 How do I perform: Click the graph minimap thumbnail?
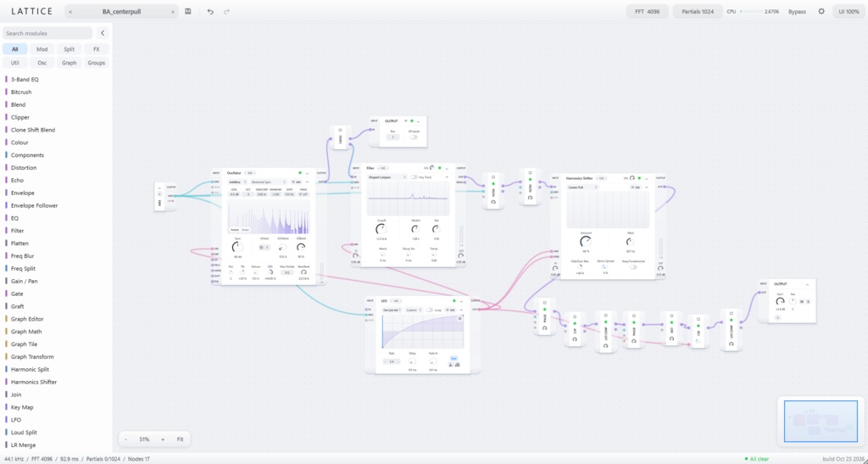click(x=821, y=421)
